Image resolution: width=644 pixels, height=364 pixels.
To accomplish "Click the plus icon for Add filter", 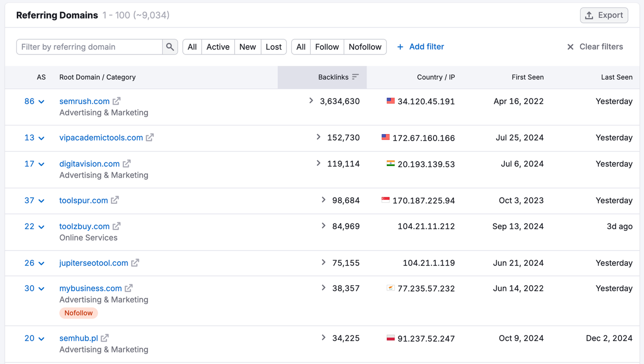I will [400, 47].
